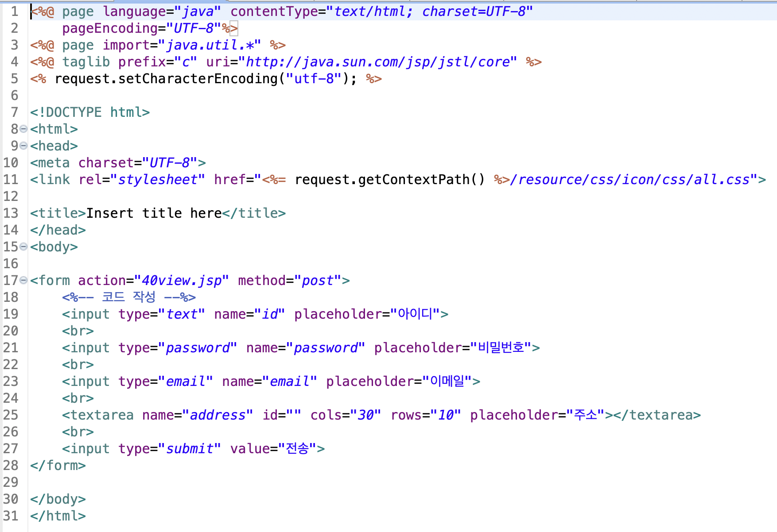Click the '<br>' tag on line 26
The image size is (777, 532).
pyautogui.click(x=78, y=432)
